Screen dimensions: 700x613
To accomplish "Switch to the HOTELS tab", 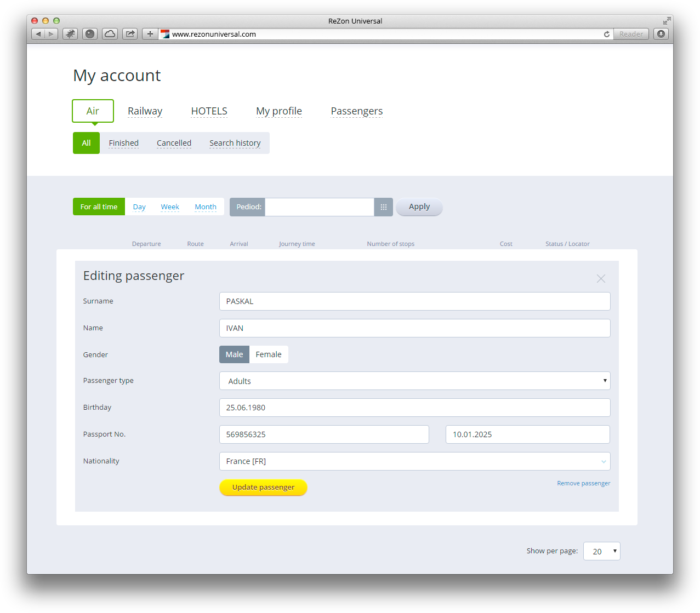I will click(209, 111).
